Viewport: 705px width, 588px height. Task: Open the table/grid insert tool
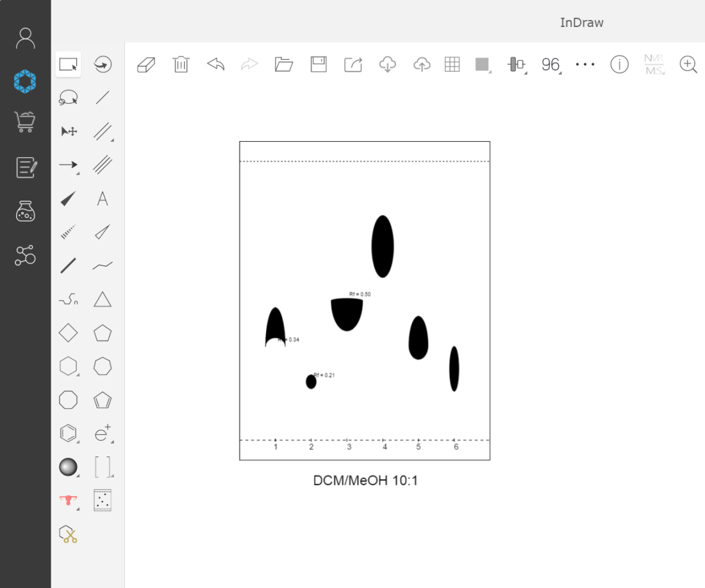pos(452,64)
